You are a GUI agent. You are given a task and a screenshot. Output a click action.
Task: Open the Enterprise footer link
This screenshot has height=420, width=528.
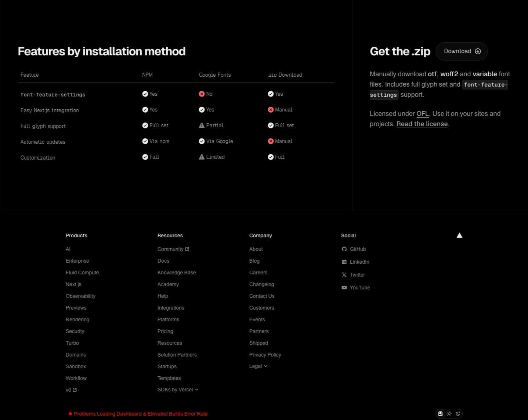click(x=77, y=261)
